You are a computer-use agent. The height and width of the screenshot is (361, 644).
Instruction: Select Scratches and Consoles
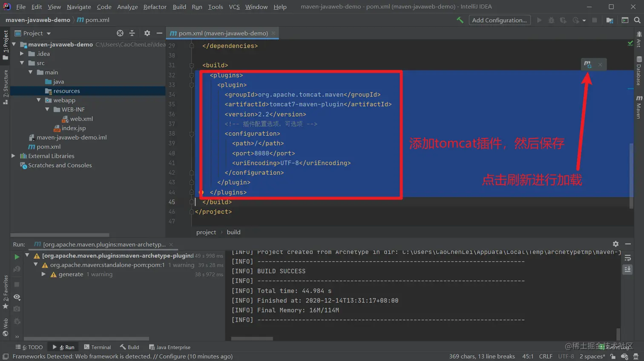[56, 165]
